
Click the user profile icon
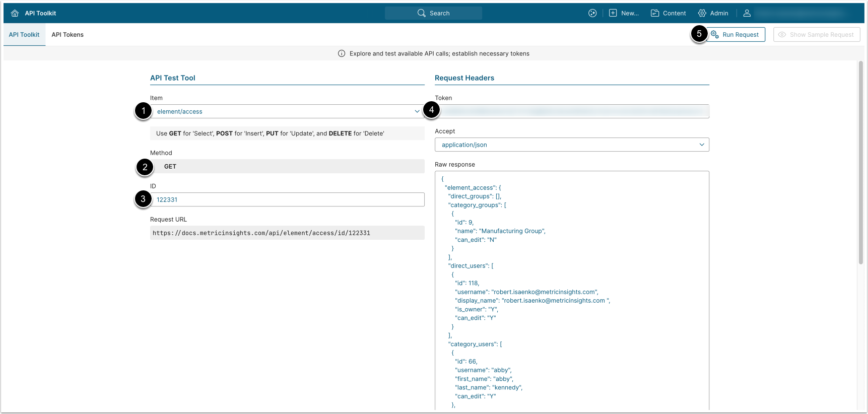747,13
